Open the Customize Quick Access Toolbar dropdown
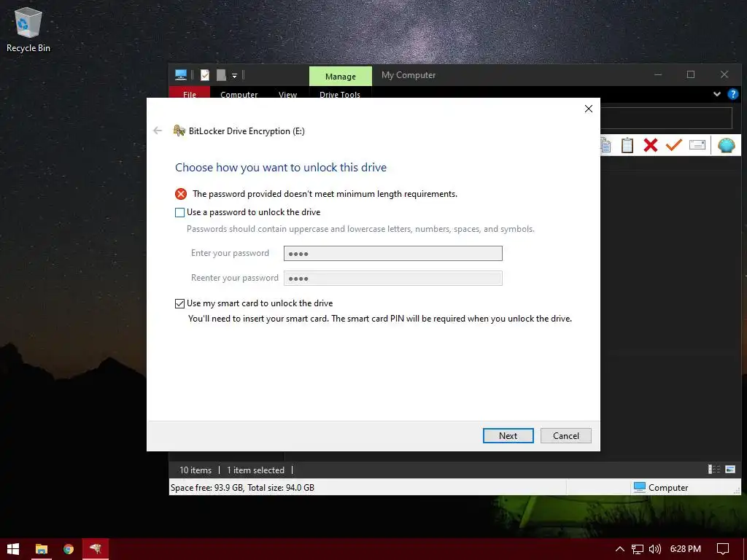 (234, 75)
